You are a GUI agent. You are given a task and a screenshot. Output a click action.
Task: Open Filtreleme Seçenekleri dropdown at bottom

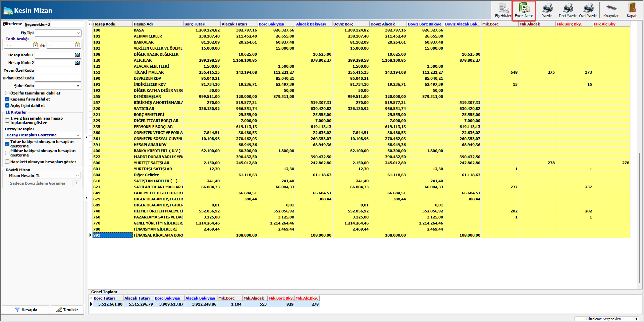606,319
